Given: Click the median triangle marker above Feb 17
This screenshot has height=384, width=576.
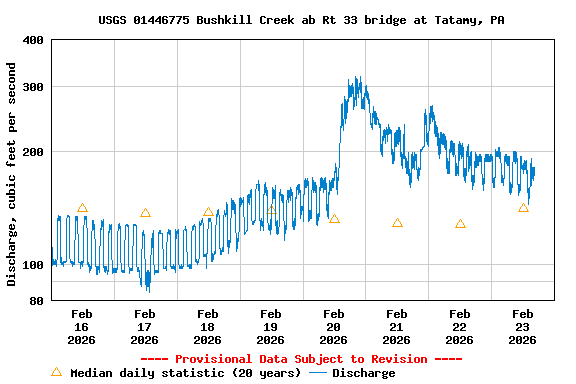Looking at the screenshot, I should 145,213.
